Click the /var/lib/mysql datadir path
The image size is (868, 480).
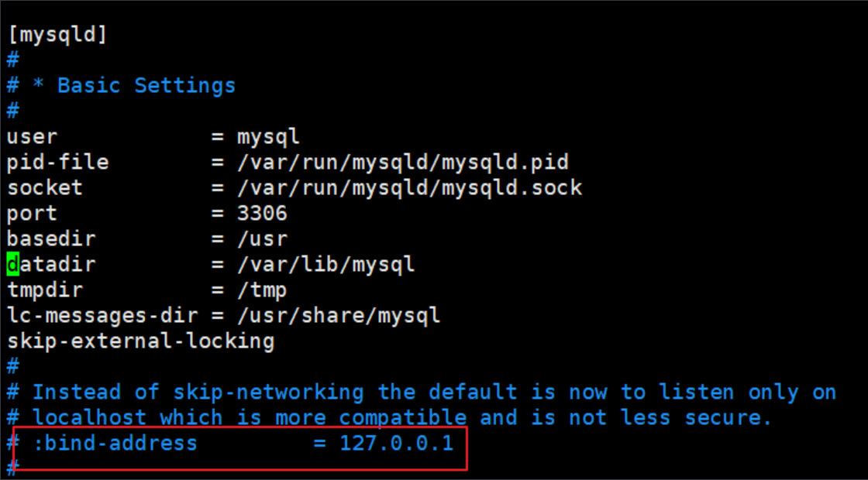point(326,265)
